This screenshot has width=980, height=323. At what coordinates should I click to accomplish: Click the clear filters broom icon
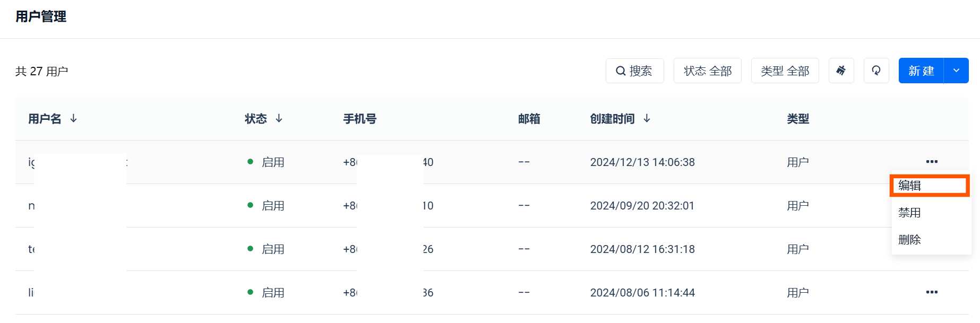(841, 71)
